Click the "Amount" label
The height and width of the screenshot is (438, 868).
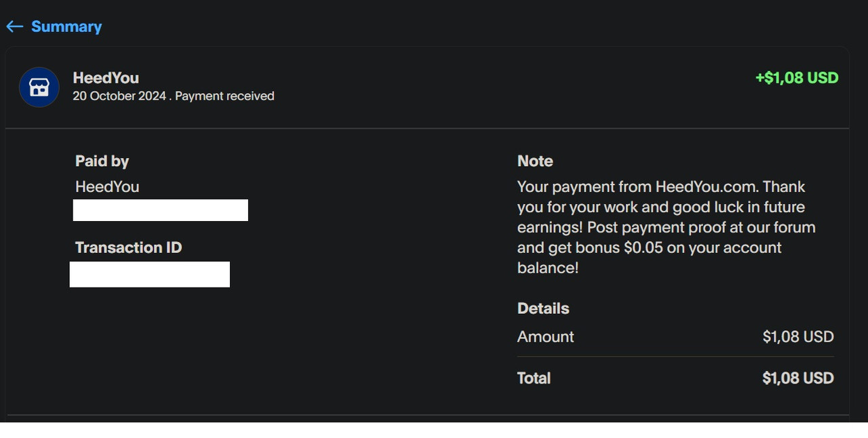click(546, 337)
